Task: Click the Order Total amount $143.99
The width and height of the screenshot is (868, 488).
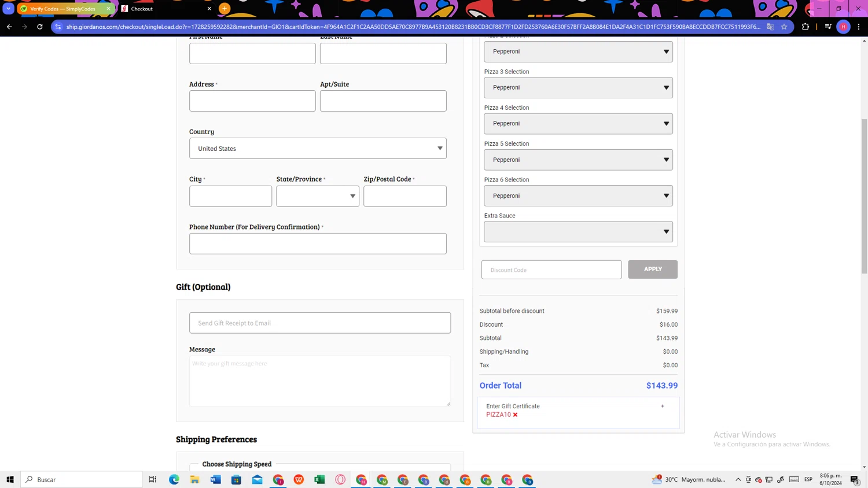Action: 662,386
